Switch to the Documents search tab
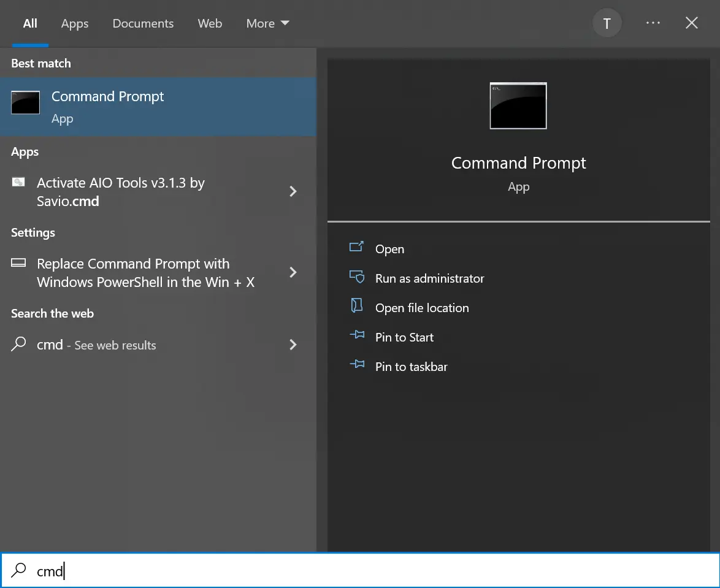 143,23
